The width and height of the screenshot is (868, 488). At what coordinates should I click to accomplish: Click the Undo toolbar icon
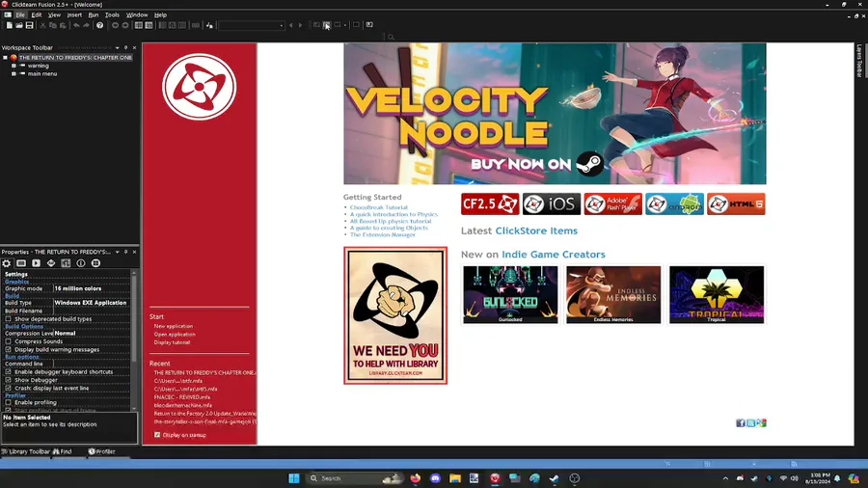tap(76, 25)
